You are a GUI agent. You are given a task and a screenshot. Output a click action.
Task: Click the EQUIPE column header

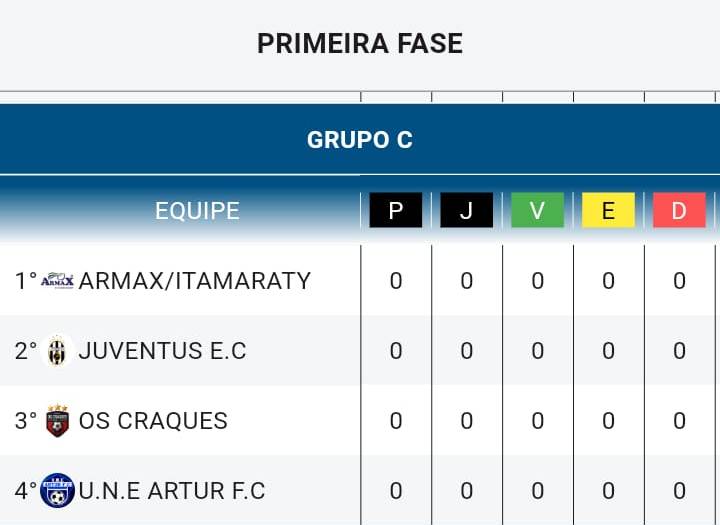(197, 211)
